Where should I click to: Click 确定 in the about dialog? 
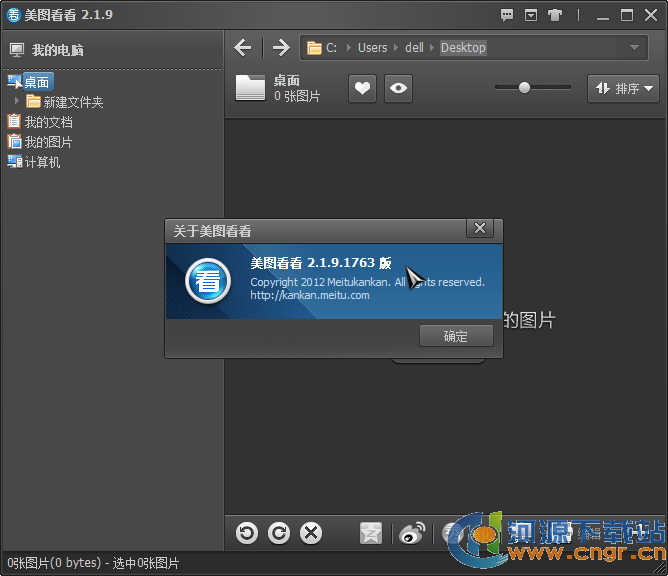(x=456, y=336)
